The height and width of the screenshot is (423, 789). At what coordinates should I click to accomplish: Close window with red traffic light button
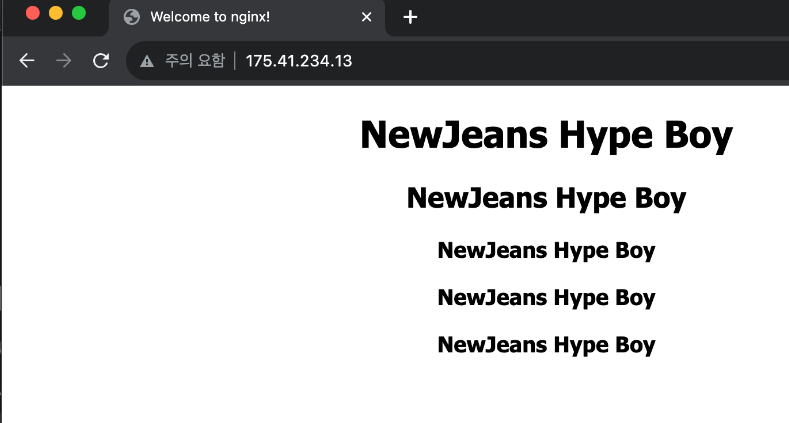(x=33, y=13)
